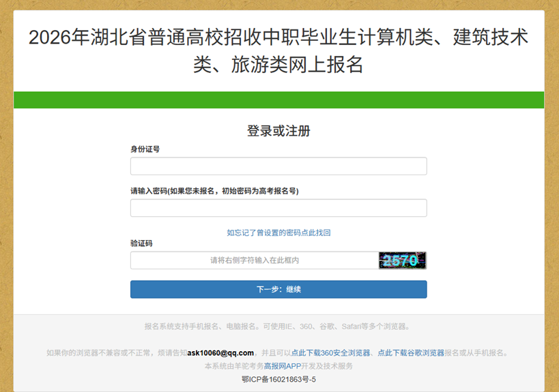Open the 点此下载360安全浏览器 download link
The height and width of the screenshot is (392, 559).
pyautogui.click(x=330, y=353)
